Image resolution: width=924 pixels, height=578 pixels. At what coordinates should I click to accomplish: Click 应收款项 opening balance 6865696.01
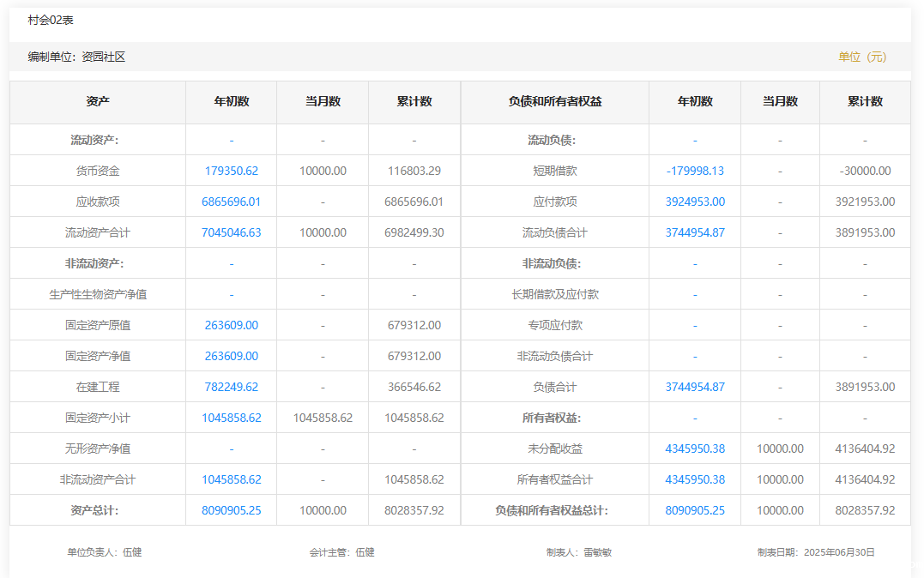click(231, 202)
